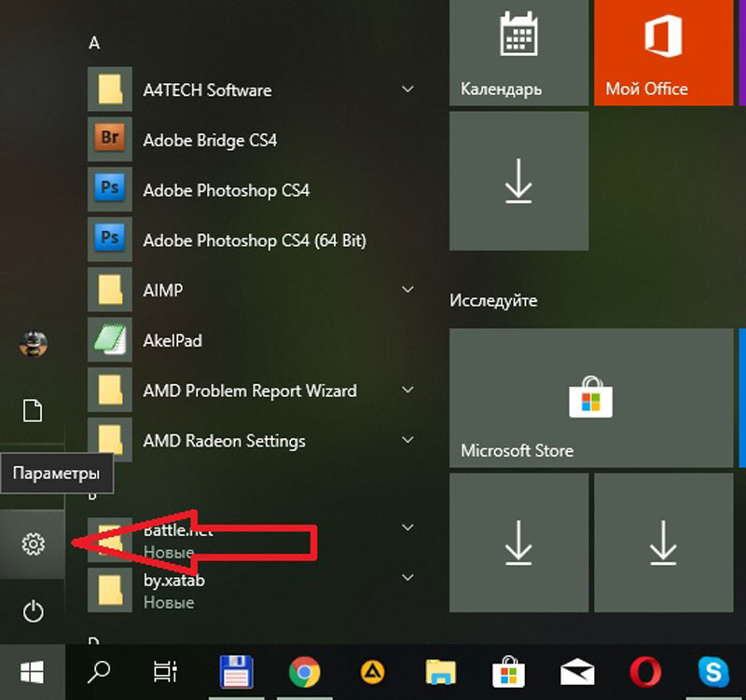This screenshot has height=700, width=746.
Task: Launch the floppy disk app on taskbar
Action: click(x=237, y=672)
